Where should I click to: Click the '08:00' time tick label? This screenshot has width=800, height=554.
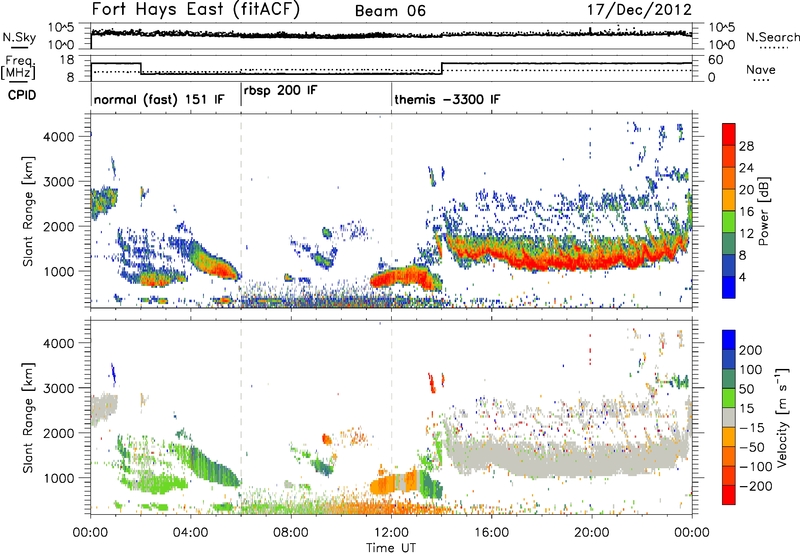pos(291,533)
